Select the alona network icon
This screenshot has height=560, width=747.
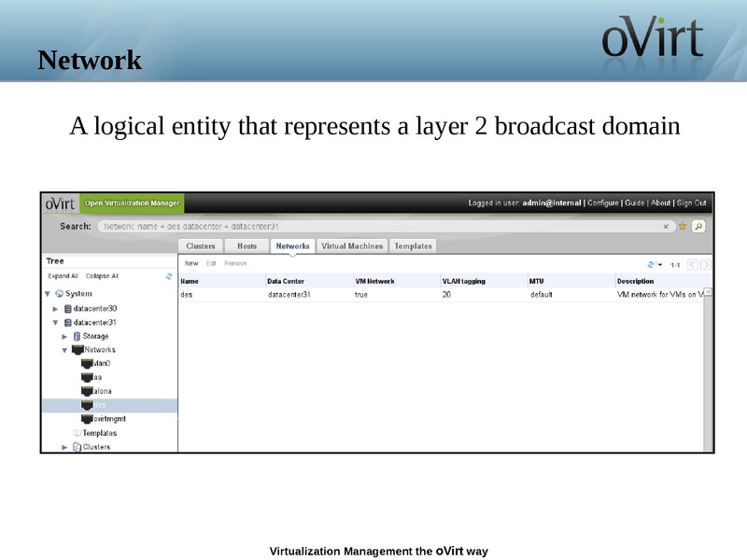point(87,391)
